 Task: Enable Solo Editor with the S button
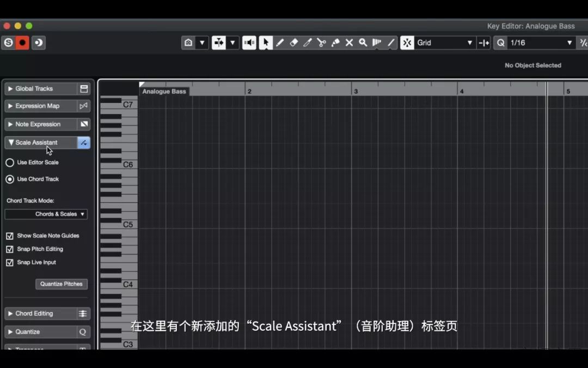coord(8,43)
